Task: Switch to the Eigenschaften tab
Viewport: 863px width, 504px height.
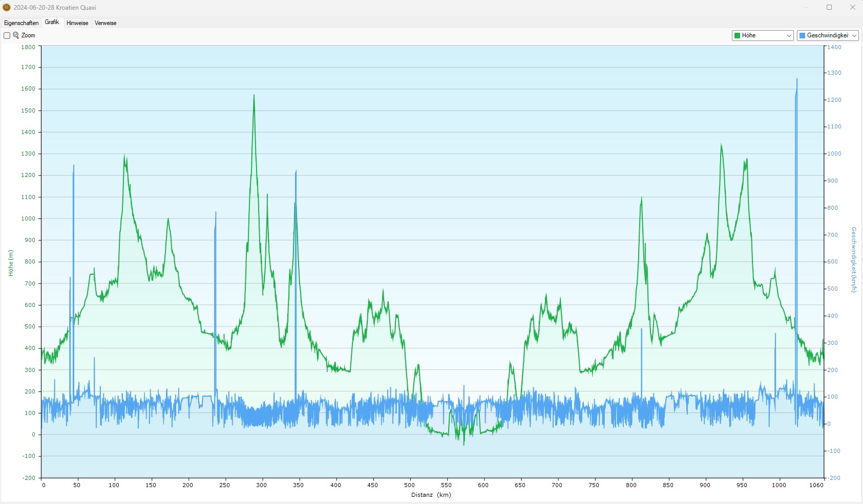Action: point(21,23)
